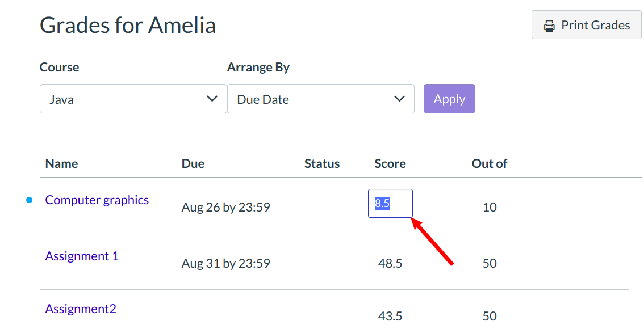Viewport: 644px width, 329px height.
Task: Click the Status column header
Action: tap(321, 164)
